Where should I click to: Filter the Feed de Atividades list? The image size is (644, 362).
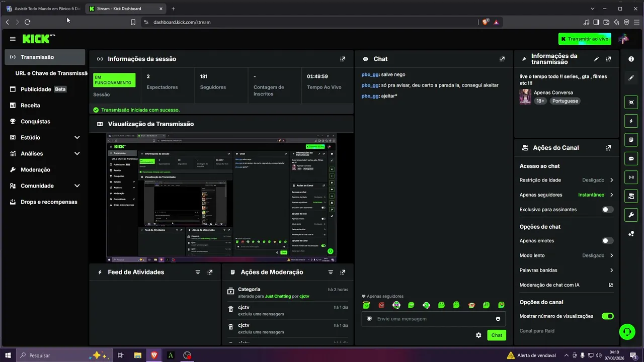(198, 272)
